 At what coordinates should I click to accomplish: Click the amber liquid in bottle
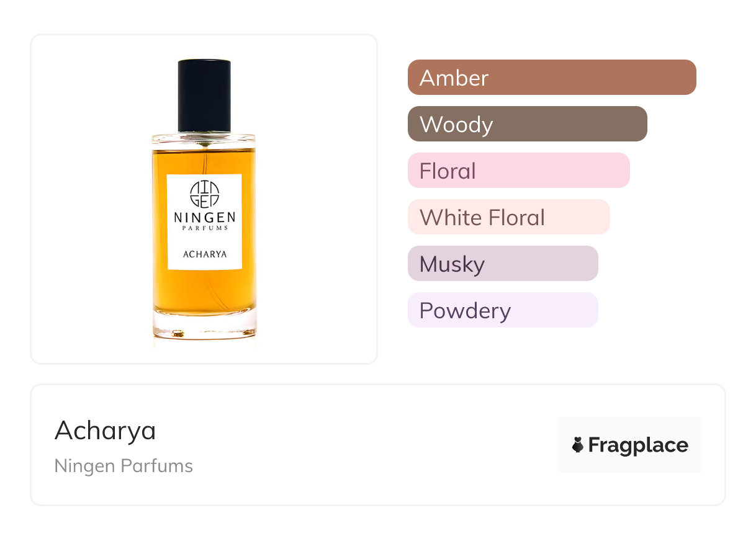coord(204,292)
